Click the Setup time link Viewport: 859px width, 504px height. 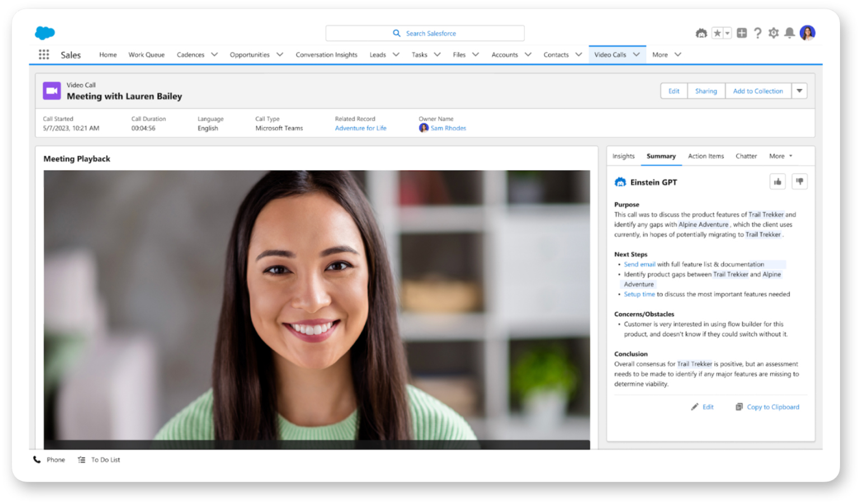pos(639,294)
